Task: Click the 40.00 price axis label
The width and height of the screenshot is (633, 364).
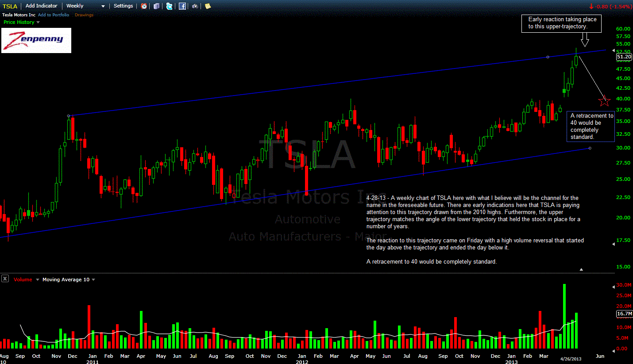Action: (623, 99)
